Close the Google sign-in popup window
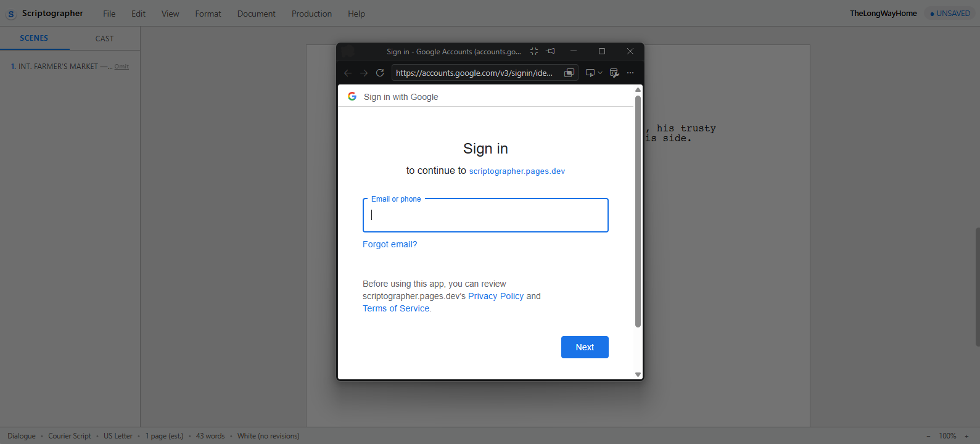This screenshot has width=980, height=444. click(x=630, y=51)
